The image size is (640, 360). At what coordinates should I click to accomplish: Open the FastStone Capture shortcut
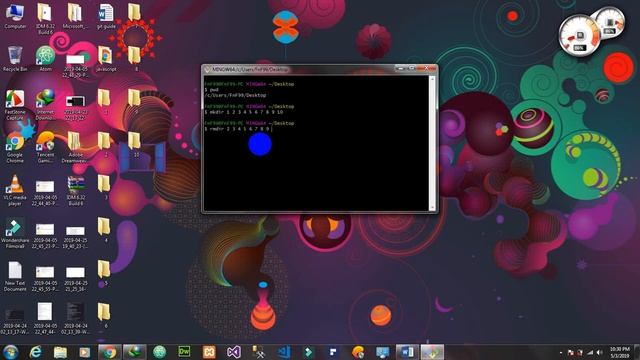(x=15, y=105)
